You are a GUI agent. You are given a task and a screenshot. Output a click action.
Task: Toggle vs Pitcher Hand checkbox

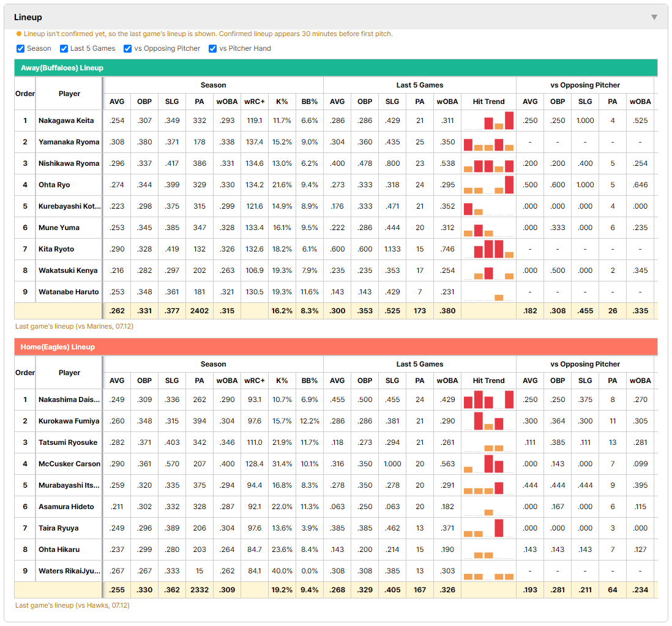click(212, 48)
